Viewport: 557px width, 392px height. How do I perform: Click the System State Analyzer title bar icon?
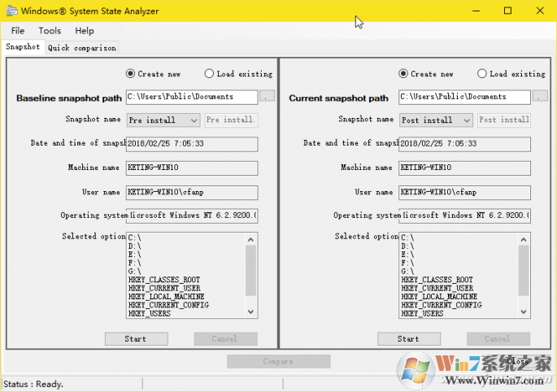(11, 11)
